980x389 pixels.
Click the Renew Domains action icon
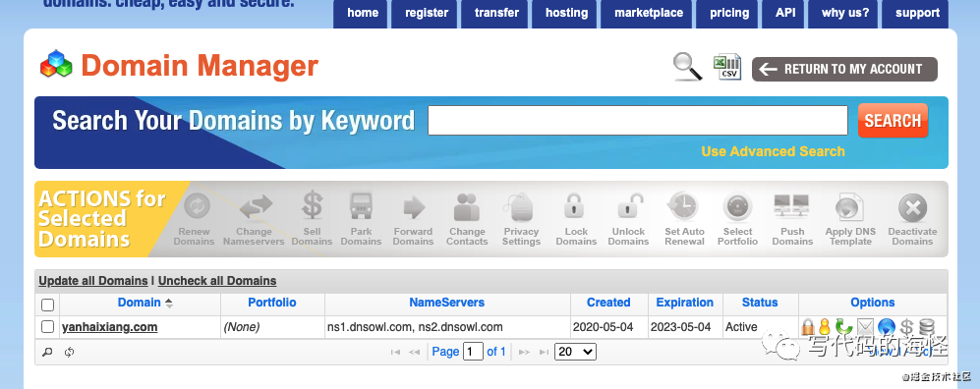pos(197,206)
